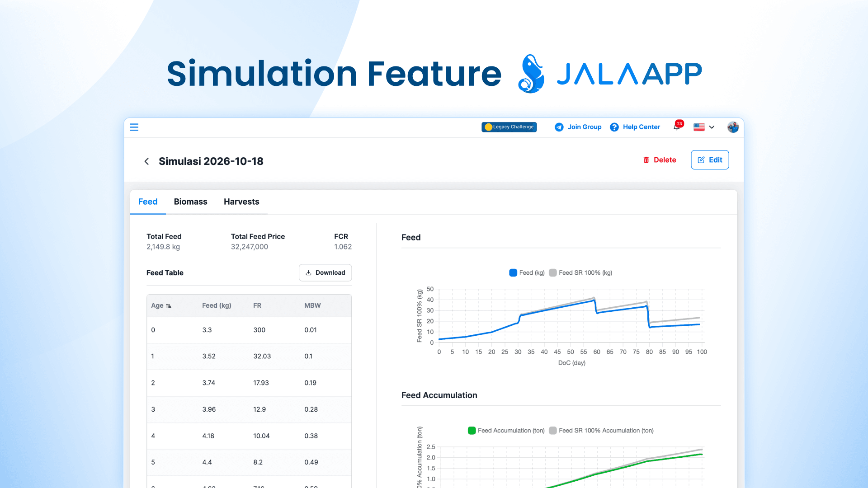Toggle gray Feed SR 100% Accumulation legend swatch
868x488 pixels.
tap(552, 431)
